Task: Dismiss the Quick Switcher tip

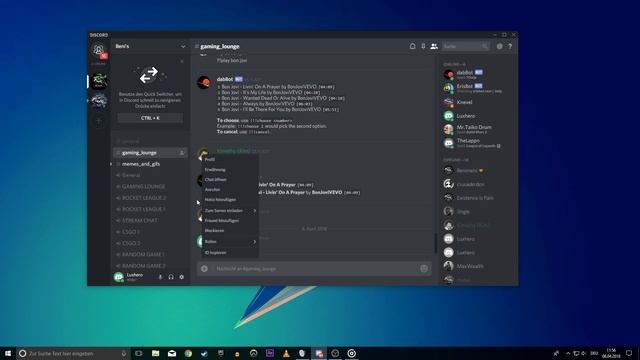Action: pos(182,61)
